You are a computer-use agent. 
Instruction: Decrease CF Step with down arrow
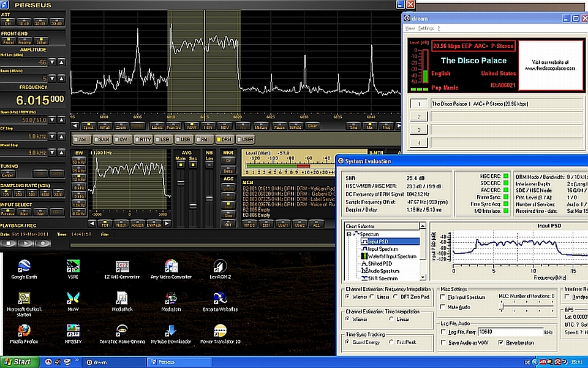tap(52, 136)
